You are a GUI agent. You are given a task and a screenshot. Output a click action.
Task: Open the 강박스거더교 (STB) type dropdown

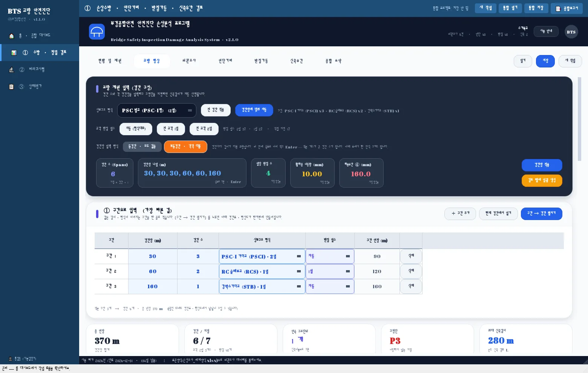pos(262,286)
